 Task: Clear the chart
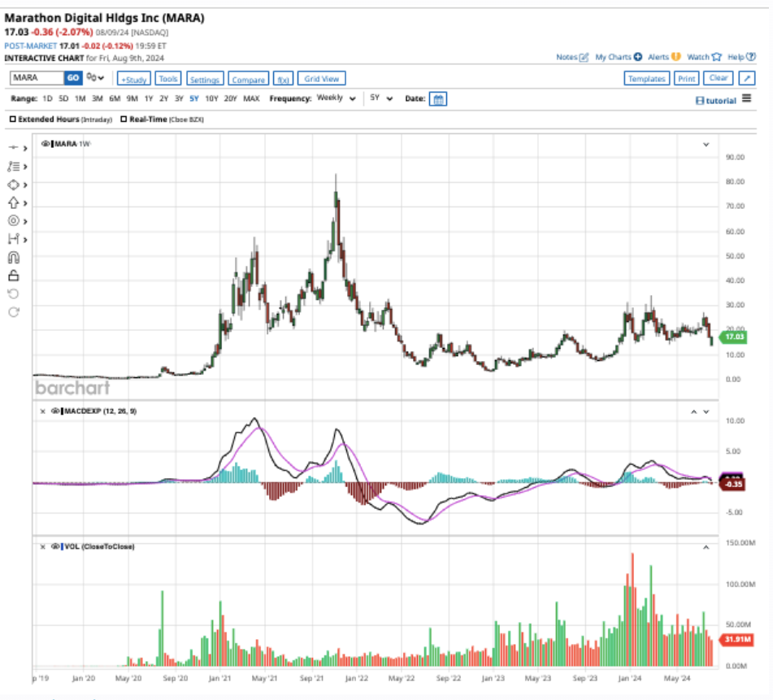tap(719, 78)
